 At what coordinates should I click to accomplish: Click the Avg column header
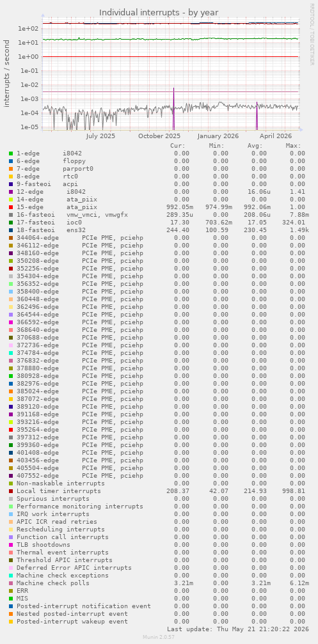point(255,145)
